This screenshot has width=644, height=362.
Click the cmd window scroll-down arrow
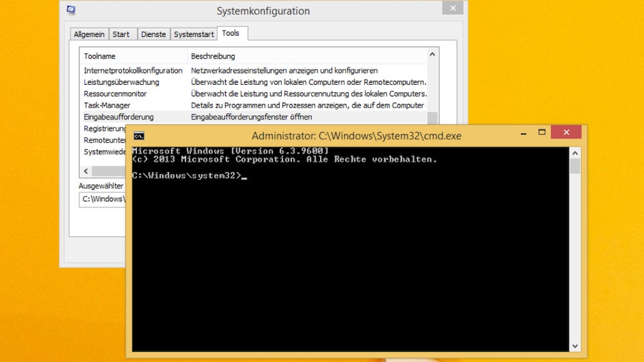click(574, 345)
